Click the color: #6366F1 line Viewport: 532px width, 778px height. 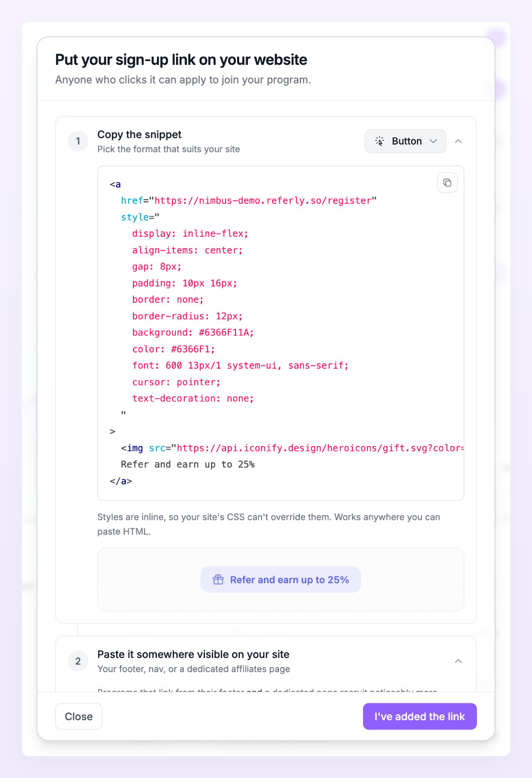tap(173, 349)
